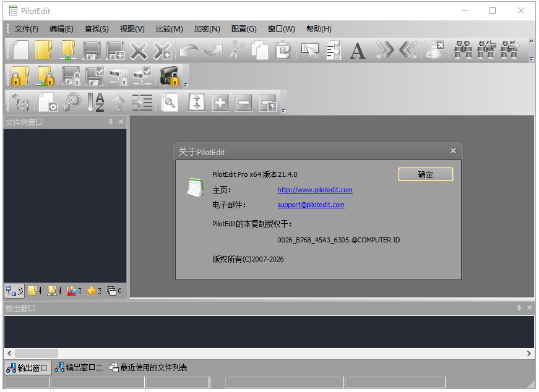Screen dimensions: 539x392
Task: Cut the selection with the scissors icon
Action: [x=237, y=50]
